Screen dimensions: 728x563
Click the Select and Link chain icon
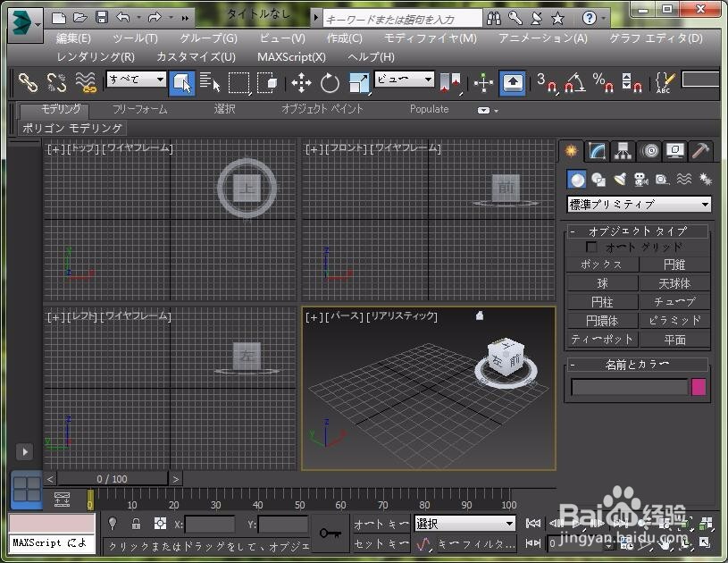[28, 83]
